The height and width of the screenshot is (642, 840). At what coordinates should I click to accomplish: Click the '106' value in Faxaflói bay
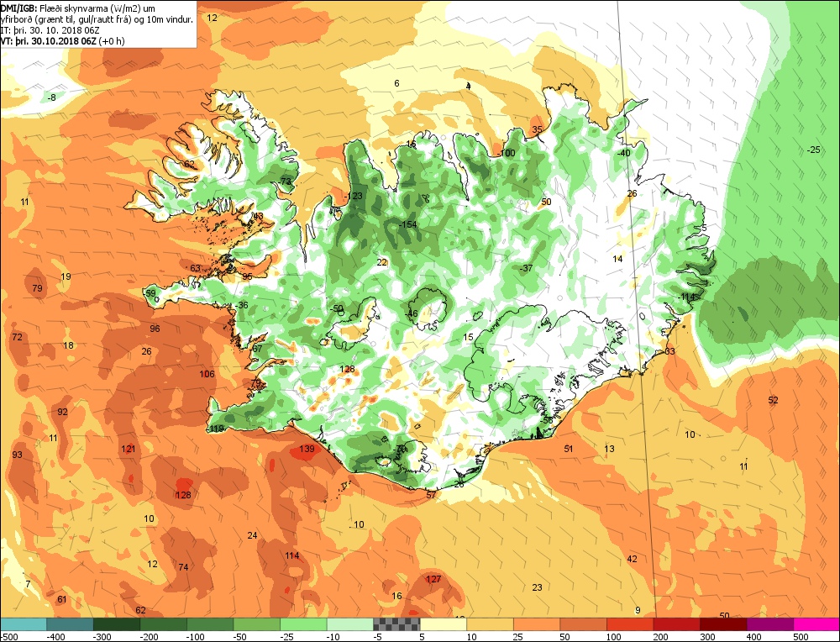[207, 374]
